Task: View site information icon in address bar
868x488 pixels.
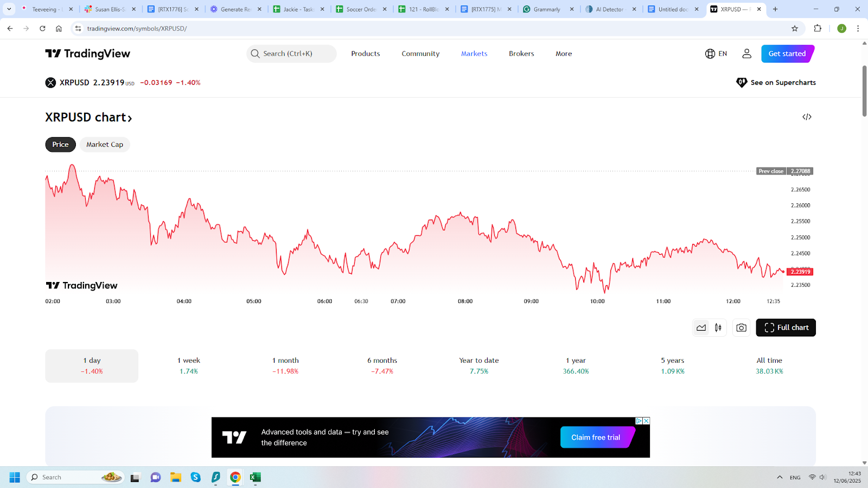Action: (78, 28)
